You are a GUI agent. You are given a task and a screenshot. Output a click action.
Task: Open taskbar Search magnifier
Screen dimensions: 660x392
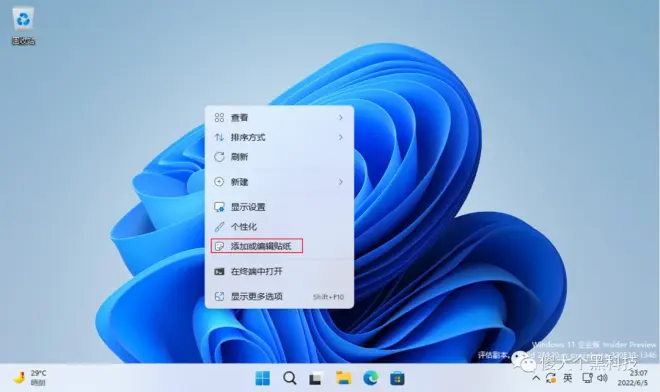[290, 378]
